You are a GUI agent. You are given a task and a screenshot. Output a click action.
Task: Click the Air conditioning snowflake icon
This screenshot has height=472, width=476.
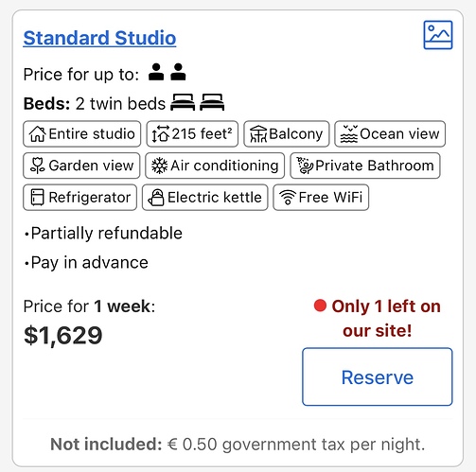160,166
